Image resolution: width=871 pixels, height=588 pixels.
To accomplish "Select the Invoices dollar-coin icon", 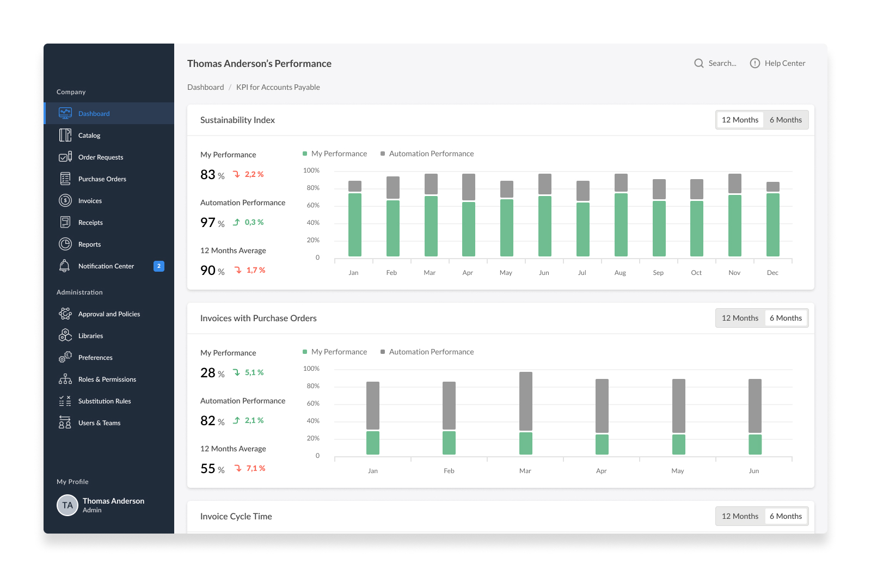I will (65, 200).
